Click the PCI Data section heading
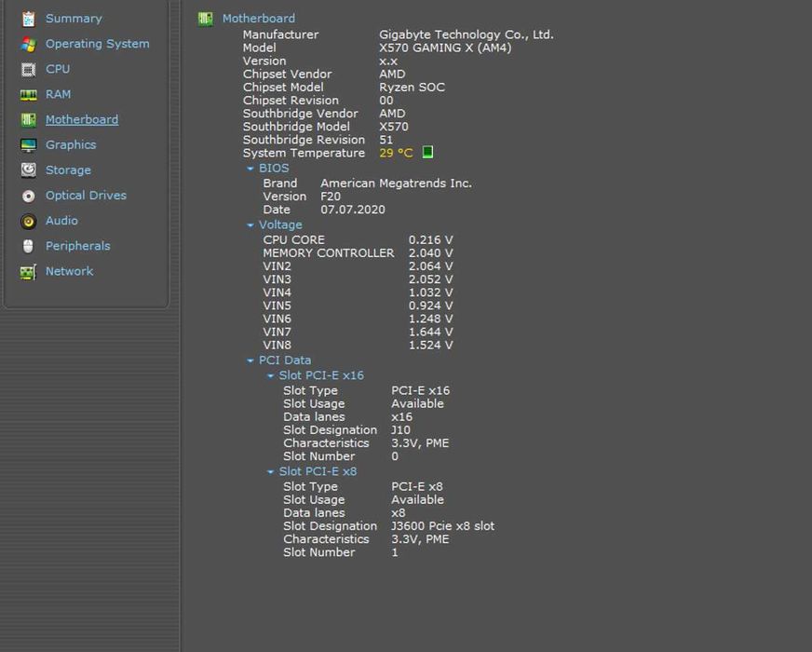 coord(285,360)
